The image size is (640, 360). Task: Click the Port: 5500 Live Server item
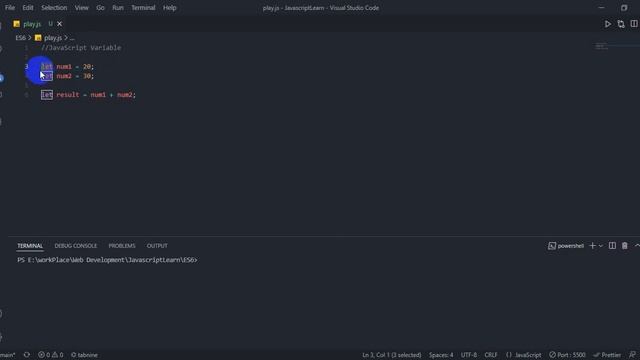tap(567, 355)
